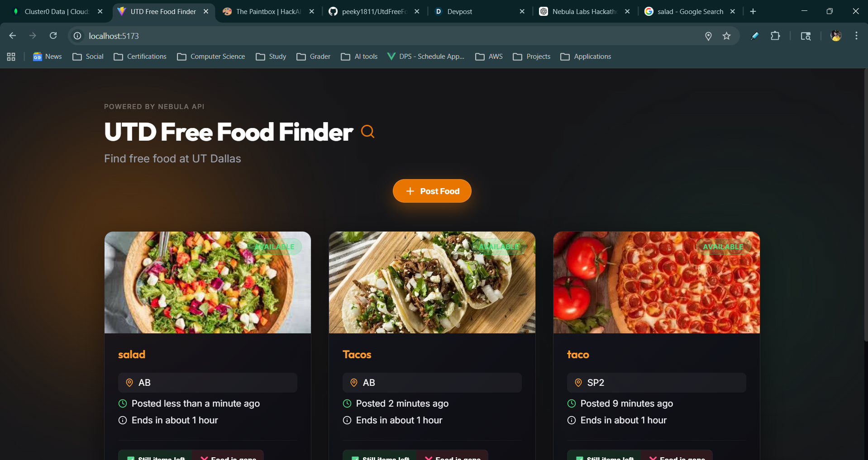Expand the Projects bookmark folder

point(532,57)
